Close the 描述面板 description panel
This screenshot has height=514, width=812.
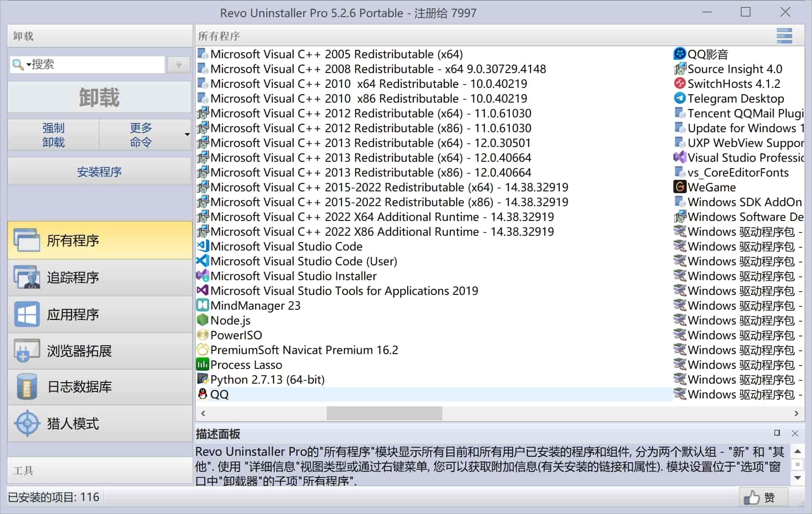pos(796,434)
